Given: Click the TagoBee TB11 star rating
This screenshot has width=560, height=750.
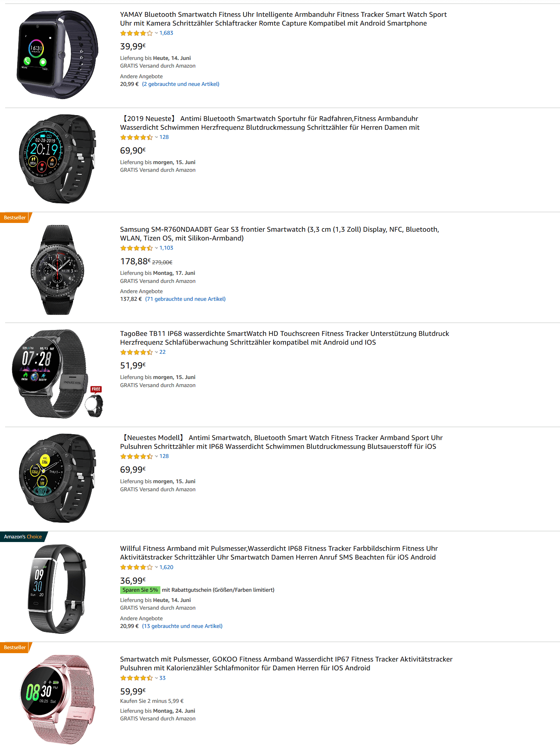Looking at the screenshot, I should (x=136, y=352).
